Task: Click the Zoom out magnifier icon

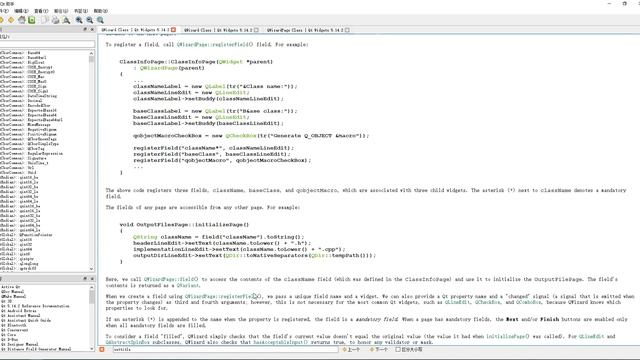Action: pyautogui.click(x=89, y=20)
